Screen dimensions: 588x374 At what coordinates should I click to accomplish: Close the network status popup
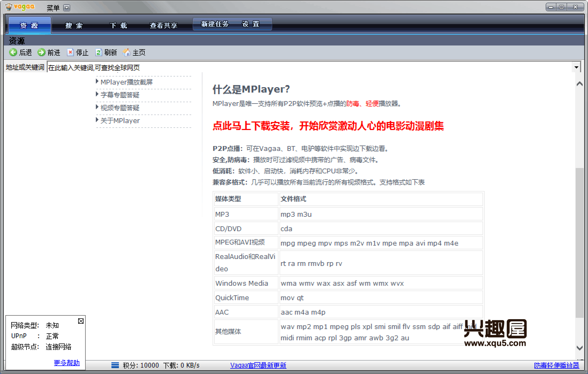(x=81, y=321)
